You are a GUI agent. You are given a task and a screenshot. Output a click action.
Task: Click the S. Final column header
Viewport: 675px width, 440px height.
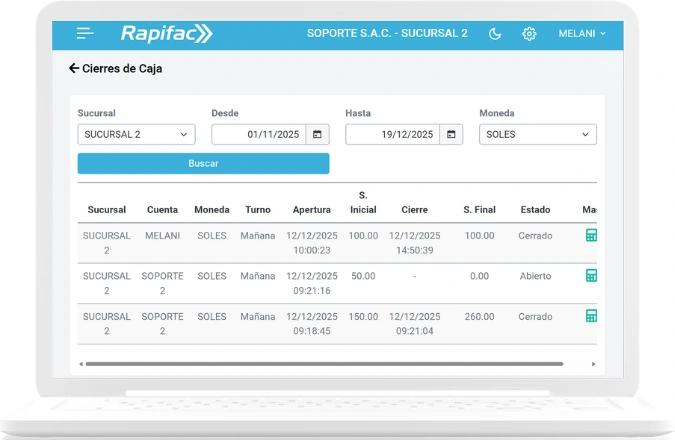[x=479, y=210]
